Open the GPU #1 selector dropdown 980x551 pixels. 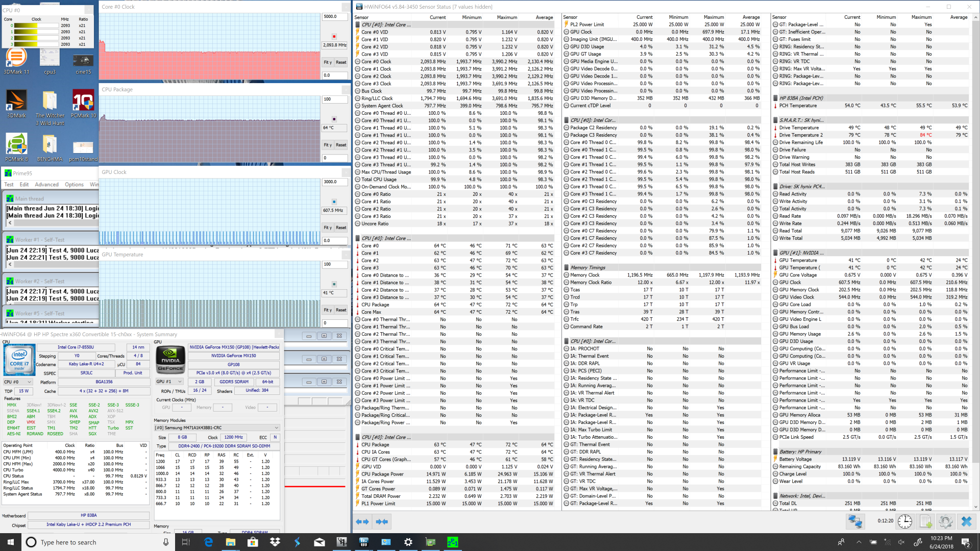click(169, 382)
